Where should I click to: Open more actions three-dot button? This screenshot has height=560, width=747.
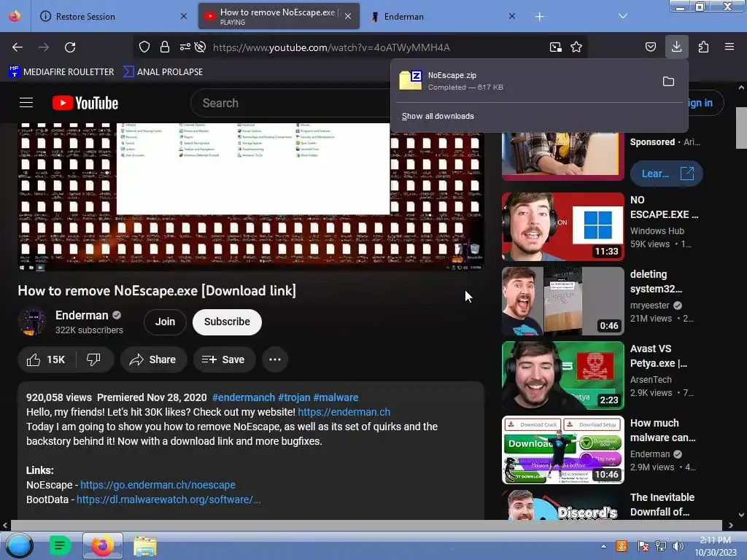tap(275, 359)
